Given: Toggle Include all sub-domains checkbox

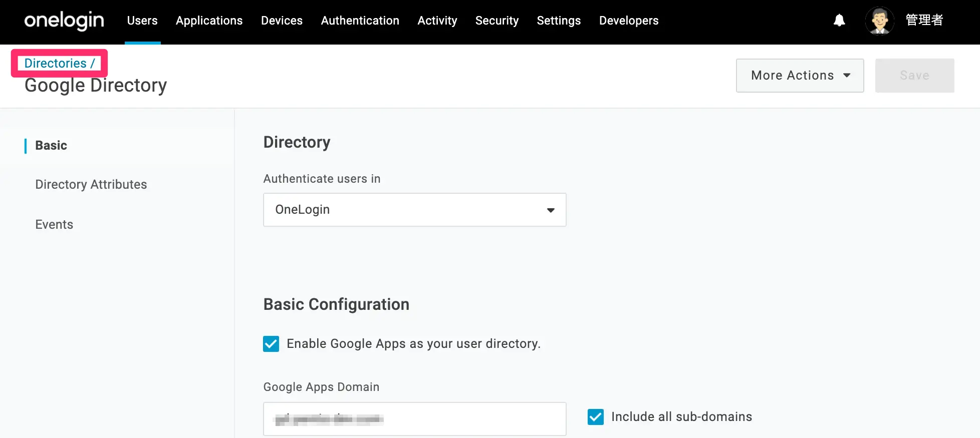Looking at the screenshot, I should pos(596,417).
